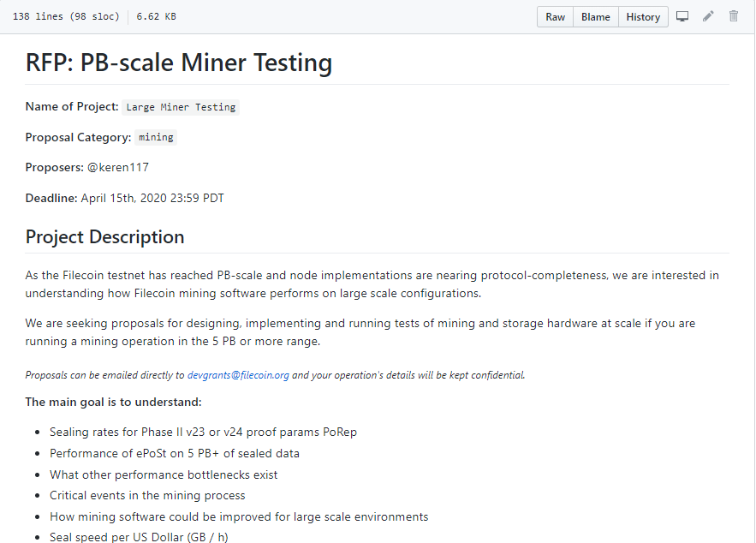Click the "138 lines (98 sloc)" info text
The image size is (756, 543).
click(66, 17)
